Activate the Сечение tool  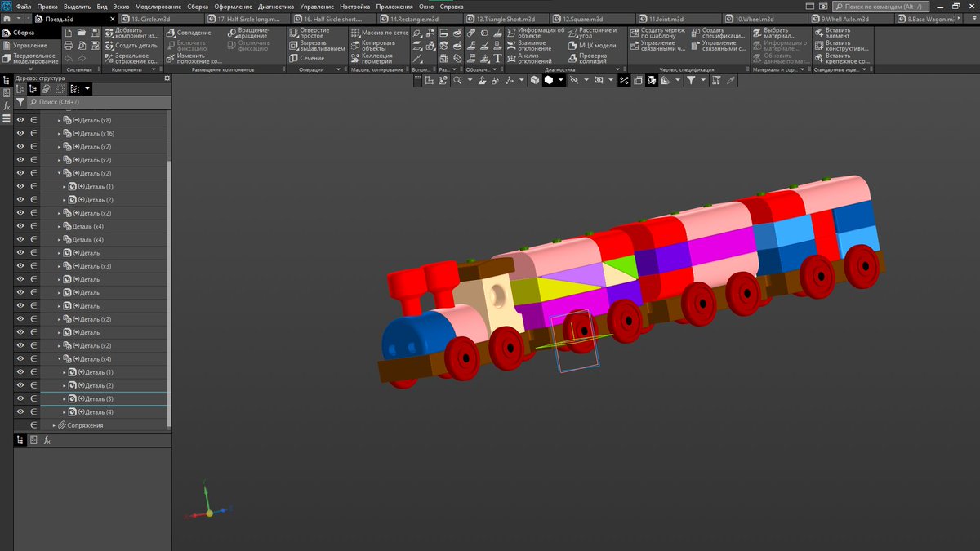(307, 58)
